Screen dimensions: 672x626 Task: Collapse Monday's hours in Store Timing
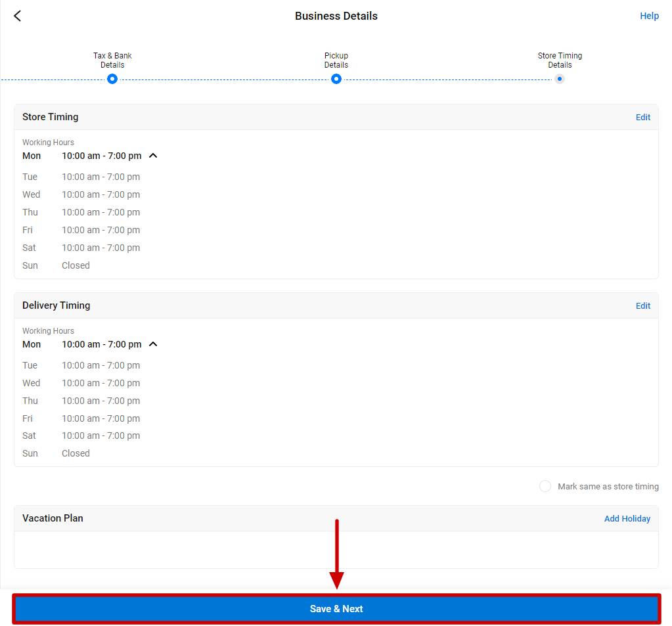(x=152, y=156)
